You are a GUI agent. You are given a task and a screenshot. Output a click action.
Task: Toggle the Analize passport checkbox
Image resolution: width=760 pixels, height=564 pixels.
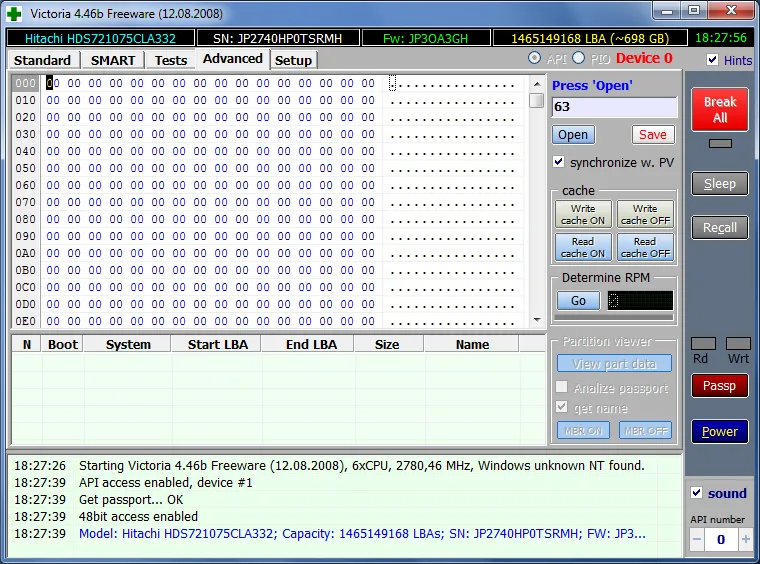[561, 387]
